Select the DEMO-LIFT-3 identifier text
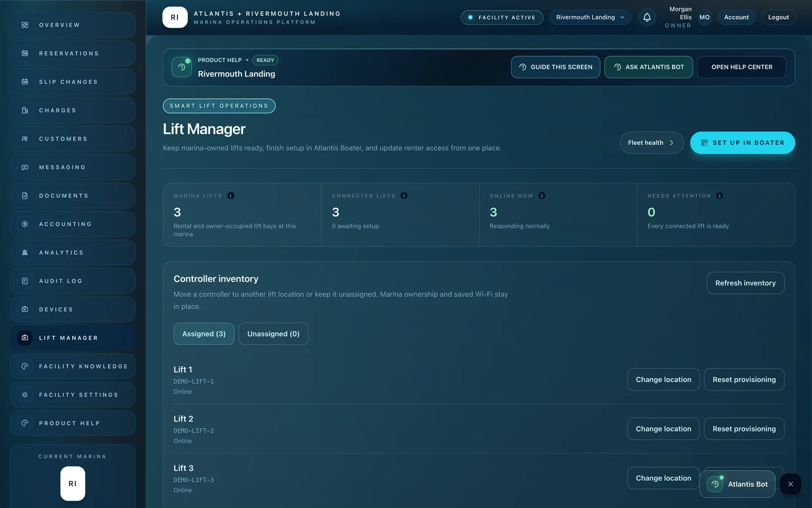 pos(193,480)
